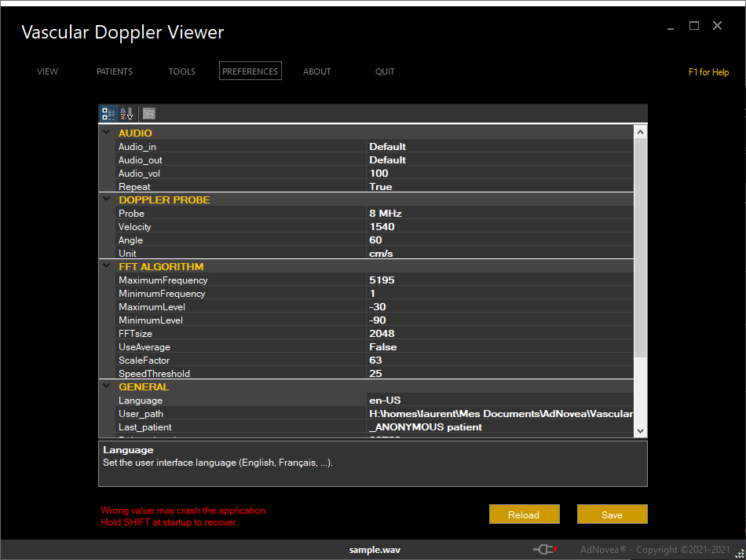
Task: Click the property grid scrollbar thumb
Action: click(640, 247)
